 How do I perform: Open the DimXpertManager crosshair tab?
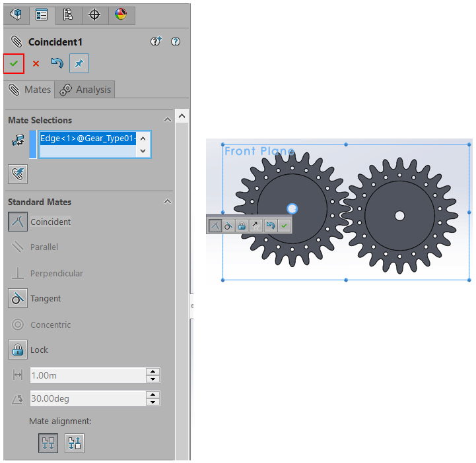(x=94, y=15)
